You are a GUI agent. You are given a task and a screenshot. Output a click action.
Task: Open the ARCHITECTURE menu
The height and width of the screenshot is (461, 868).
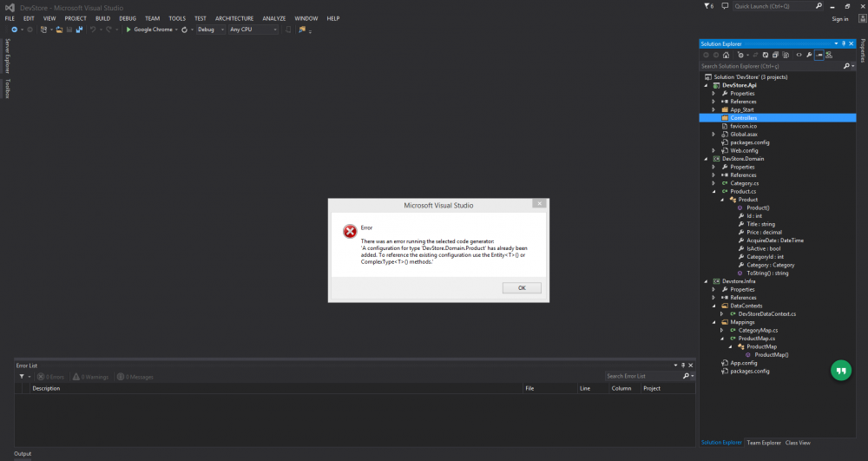(x=234, y=18)
